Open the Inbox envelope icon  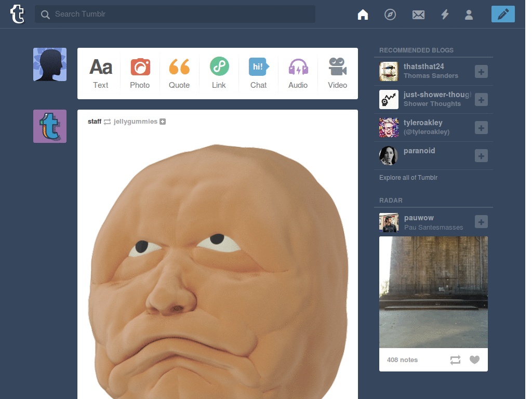pyautogui.click(x=418, y=15)
